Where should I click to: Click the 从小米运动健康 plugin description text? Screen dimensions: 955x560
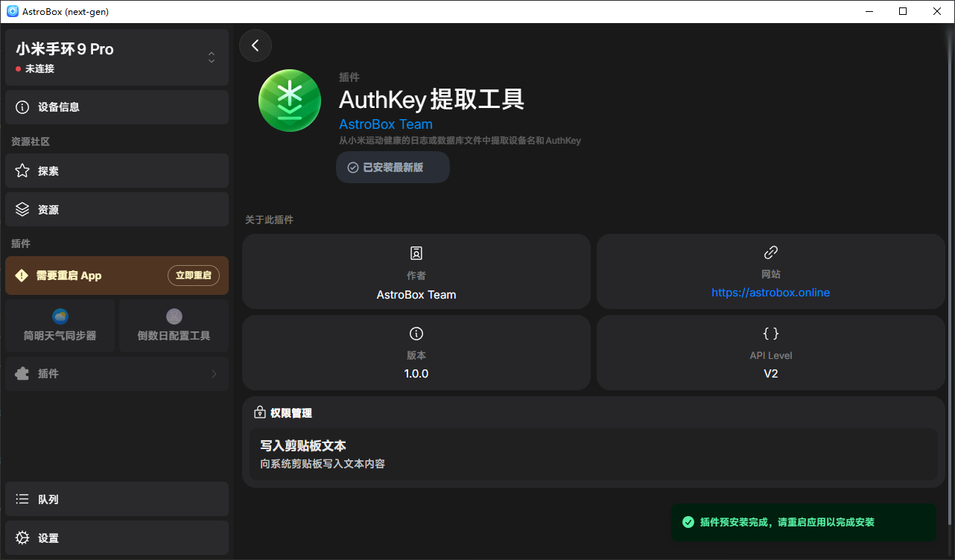(x=460, y=140)
